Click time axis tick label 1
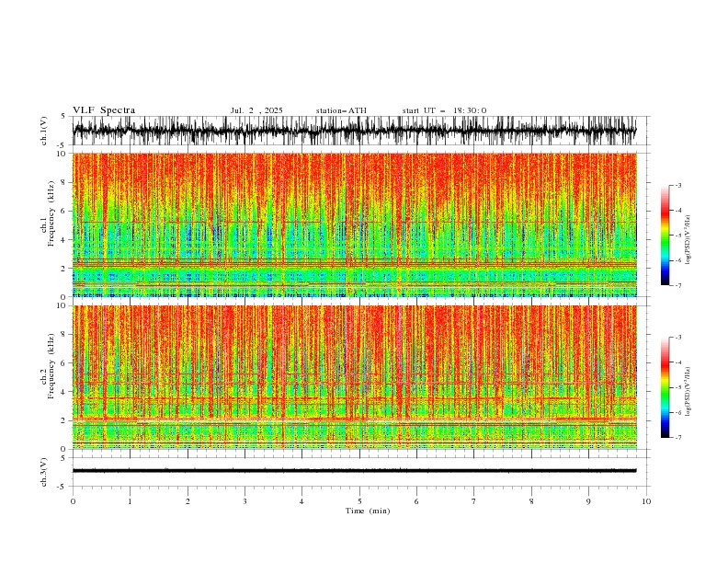Viewport: 728px width, 563px height. [x=130, y=501]
